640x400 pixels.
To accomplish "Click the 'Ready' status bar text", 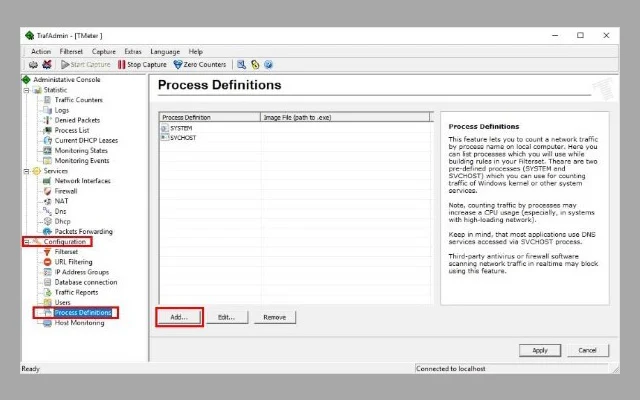I will 31,369.
